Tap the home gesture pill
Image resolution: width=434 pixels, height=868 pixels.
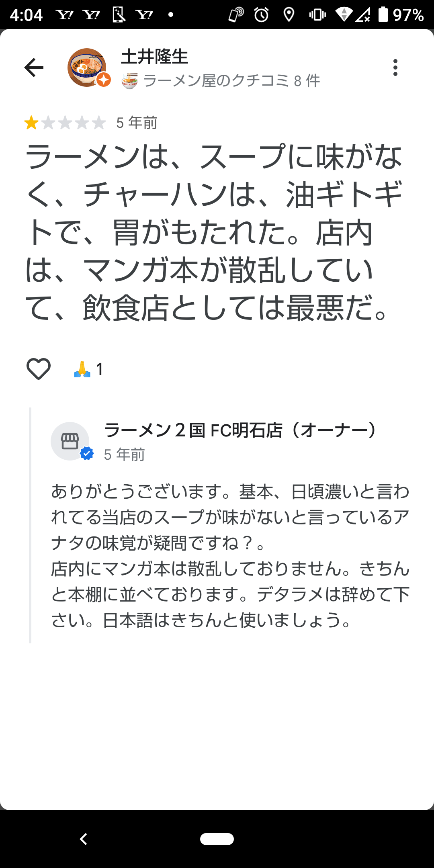point(217,839)
